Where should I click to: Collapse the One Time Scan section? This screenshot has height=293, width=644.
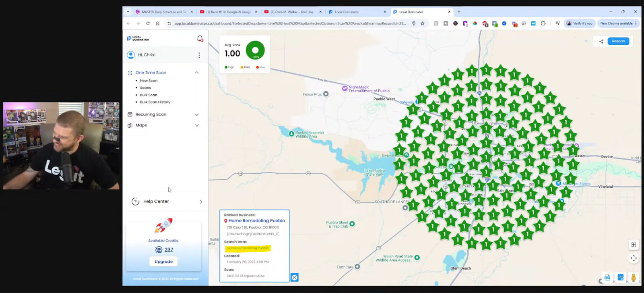[197, 73]
